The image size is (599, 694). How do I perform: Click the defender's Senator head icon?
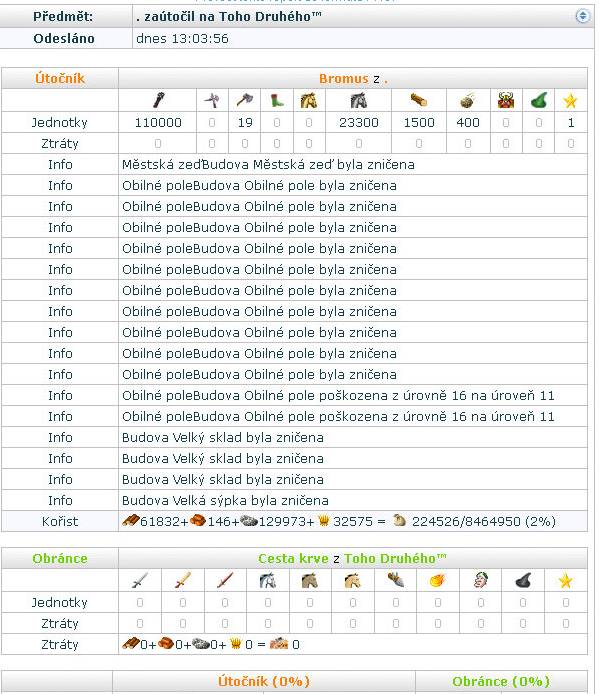point(480,580)
